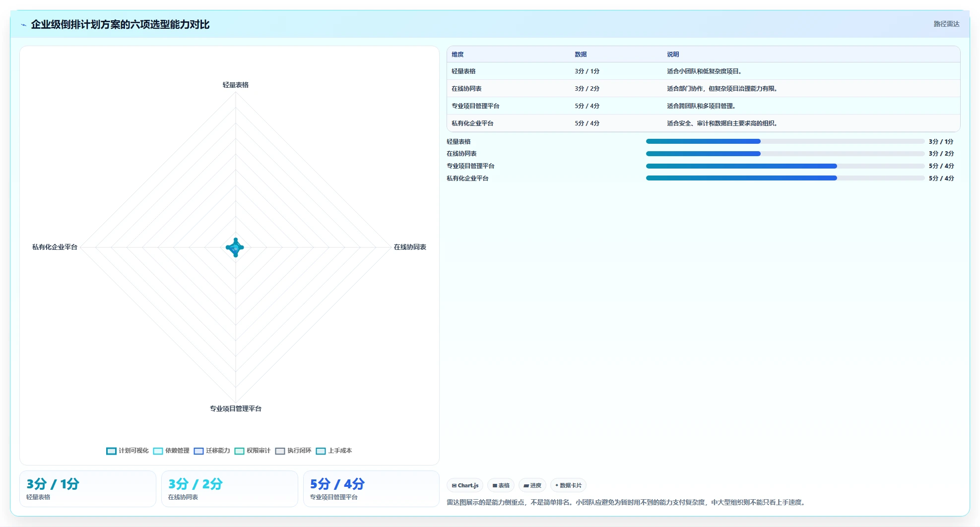Screen dimensions: 980x527
Task: Click the page title 企业级倒排计划方案
Action: 120,24
